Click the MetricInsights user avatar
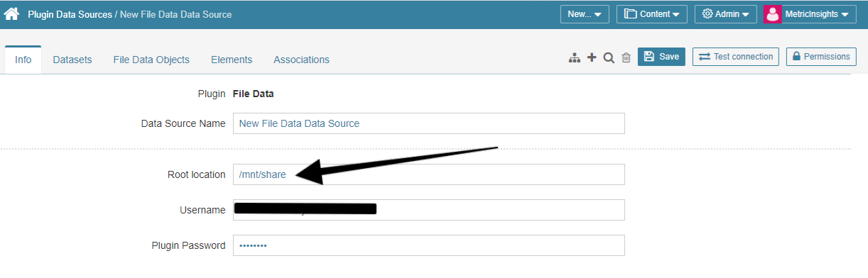Screen dimensions: 868x278 [x=773, y=14]
